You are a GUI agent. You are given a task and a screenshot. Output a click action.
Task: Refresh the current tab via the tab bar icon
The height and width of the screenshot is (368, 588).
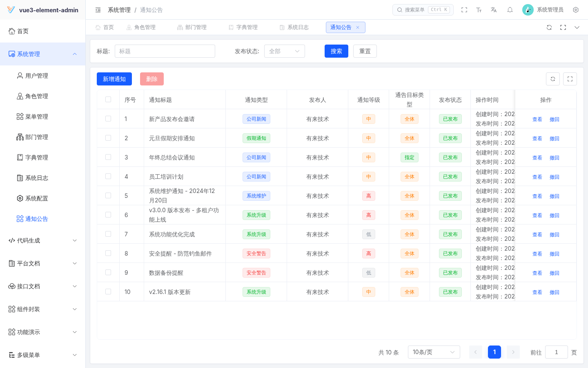pyautogui.click(x=549, y=27)
